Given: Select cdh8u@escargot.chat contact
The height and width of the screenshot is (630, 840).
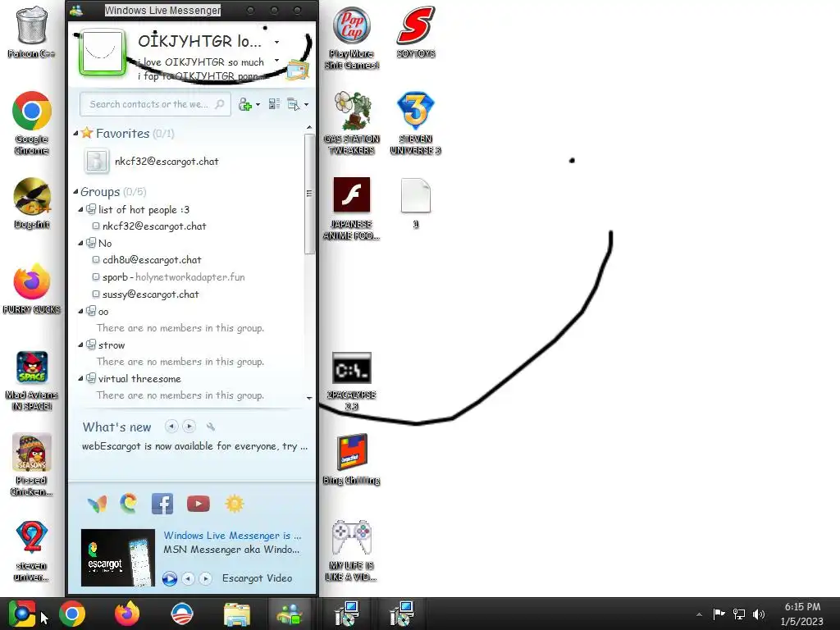Looking at the screenshot, I should [152, 260].
